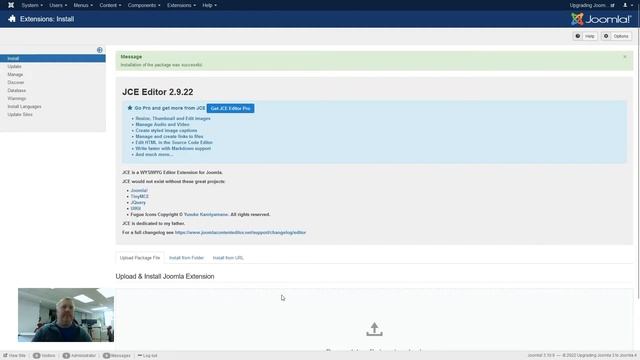Switch to Install from URL tab

pos(228,258)
